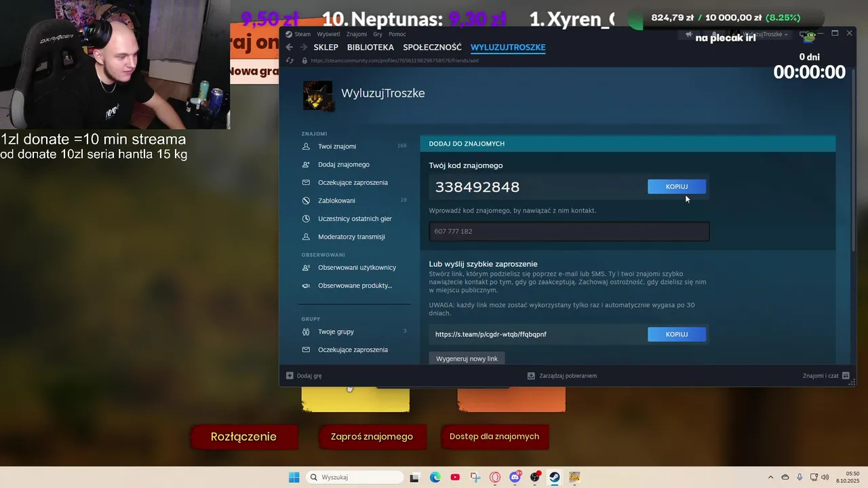The width and height of the screenshot is (868, 488).
Task: Open Discord from the taskbar
Action: tap(515, 477)
